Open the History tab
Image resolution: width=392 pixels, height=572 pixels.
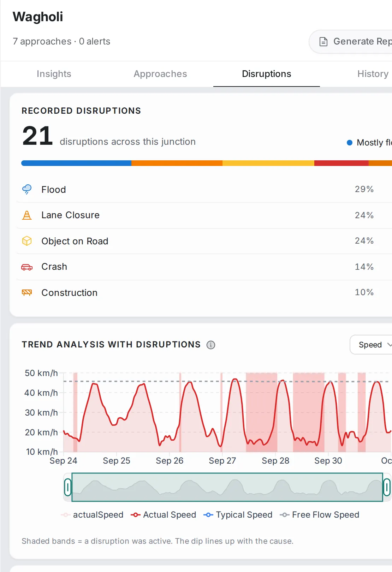373,74
